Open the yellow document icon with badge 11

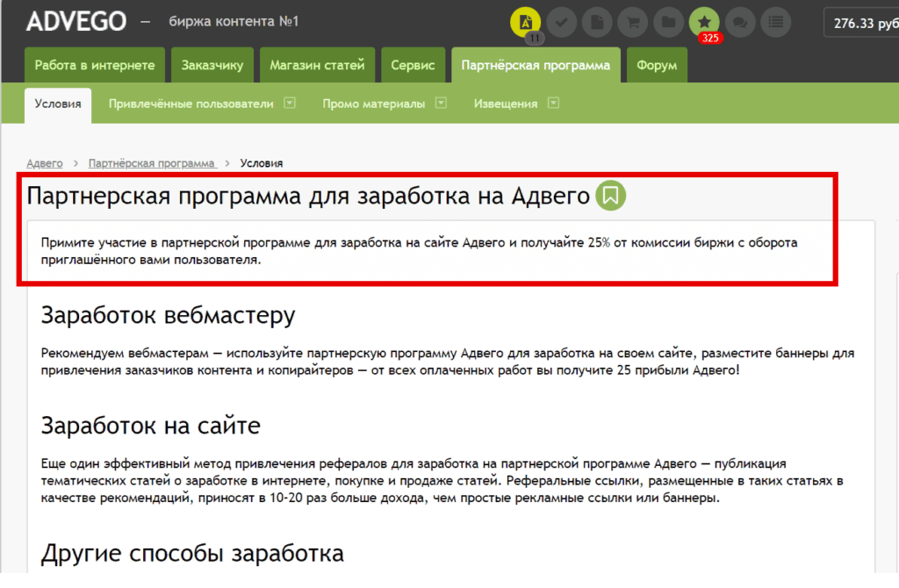tap(525, 22)
